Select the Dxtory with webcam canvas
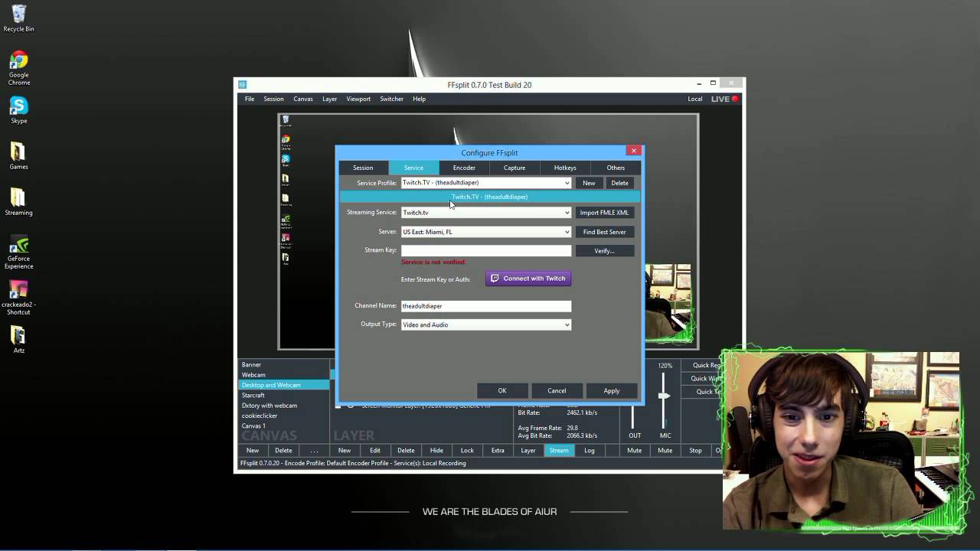The image size is (980, 551). [x=285, y=406]
